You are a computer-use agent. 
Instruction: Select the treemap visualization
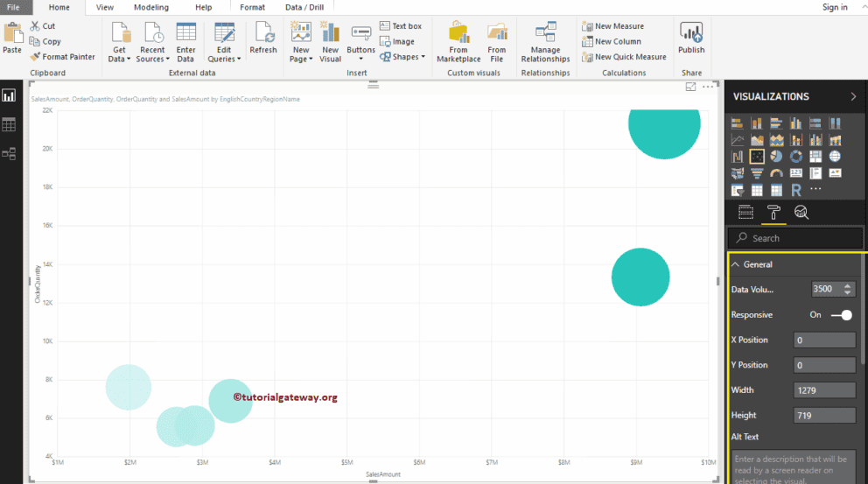815,157
